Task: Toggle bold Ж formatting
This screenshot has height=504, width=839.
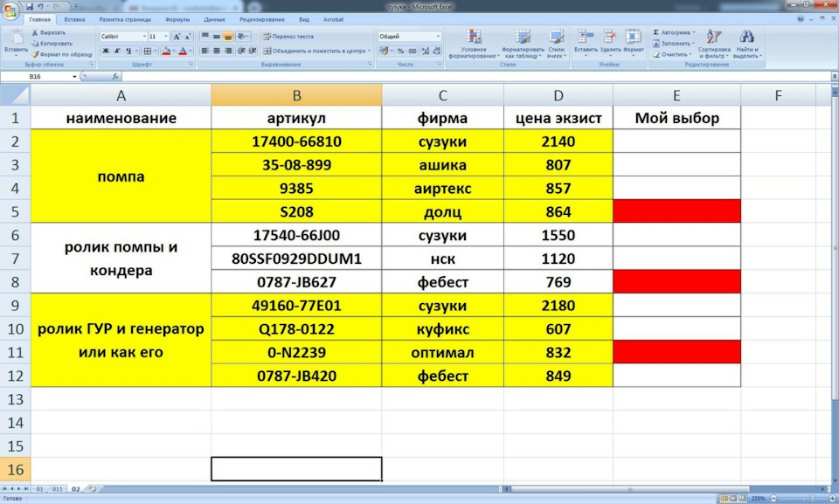Action: click(x=106, y=51)
